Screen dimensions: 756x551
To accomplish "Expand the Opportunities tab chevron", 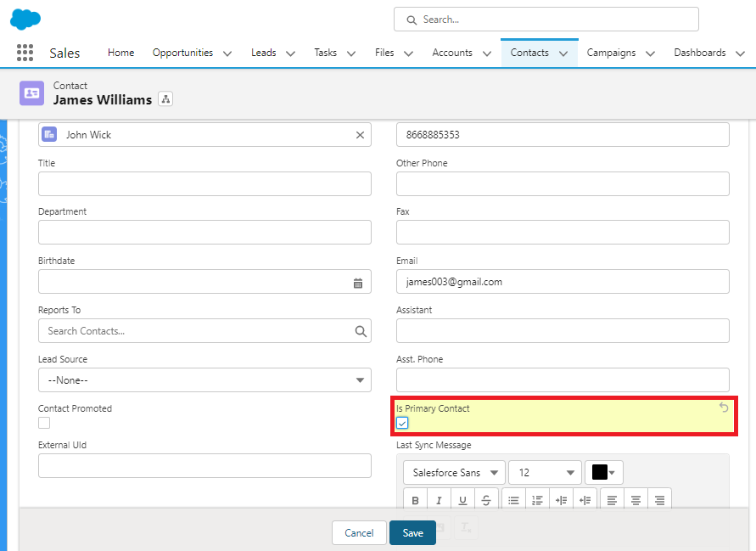I will click(227, 53).
